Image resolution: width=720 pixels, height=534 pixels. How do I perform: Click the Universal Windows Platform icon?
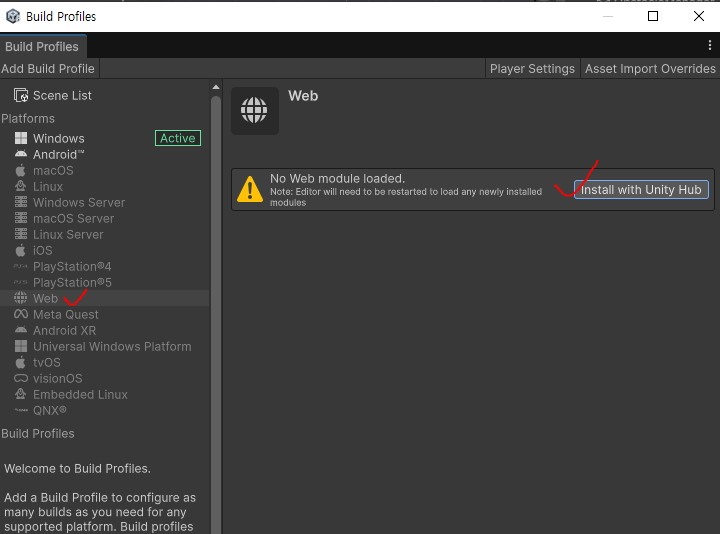click(21, 346)
